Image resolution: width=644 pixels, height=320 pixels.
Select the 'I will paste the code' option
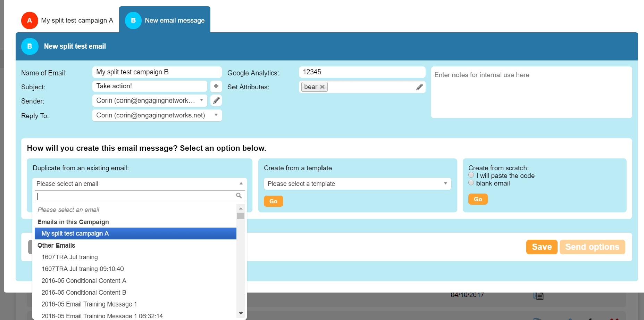click(x=471, y=175)
